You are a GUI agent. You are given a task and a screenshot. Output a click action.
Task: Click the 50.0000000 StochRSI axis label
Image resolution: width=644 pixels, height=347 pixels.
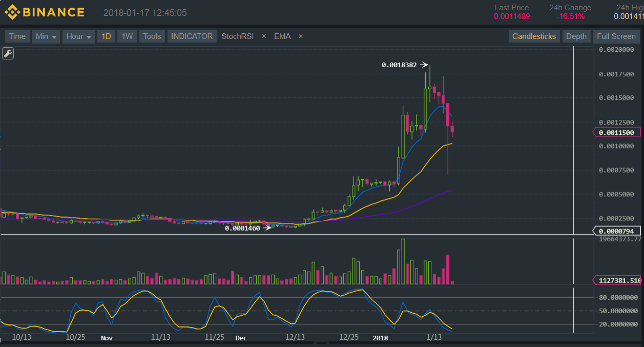point(618,311)
